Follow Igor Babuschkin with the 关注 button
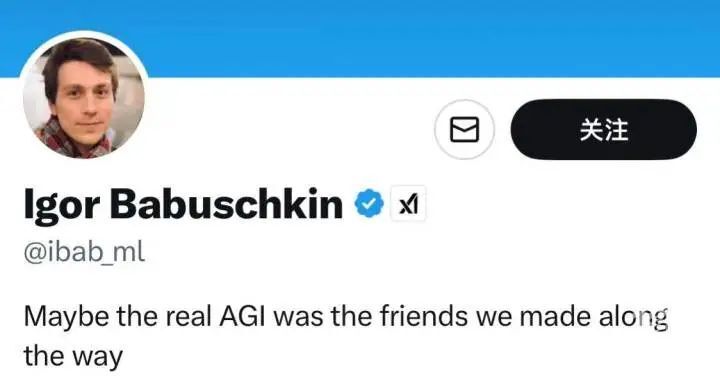 click(603, 130)
